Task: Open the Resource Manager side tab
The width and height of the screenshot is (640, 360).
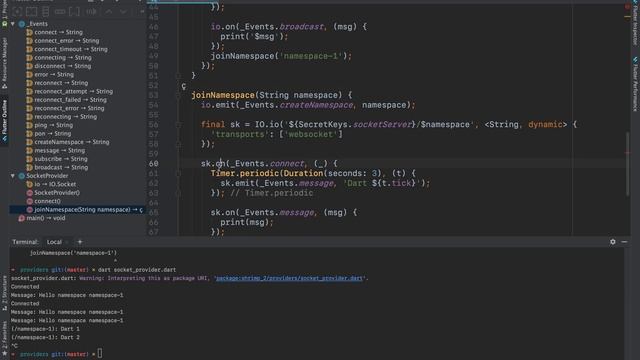Action: (4, 63)
